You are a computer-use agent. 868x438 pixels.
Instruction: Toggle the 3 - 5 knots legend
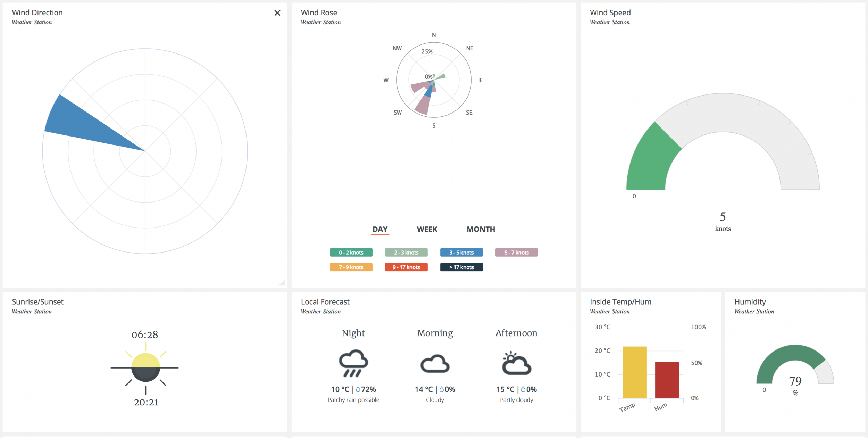[x=461, y=253]
